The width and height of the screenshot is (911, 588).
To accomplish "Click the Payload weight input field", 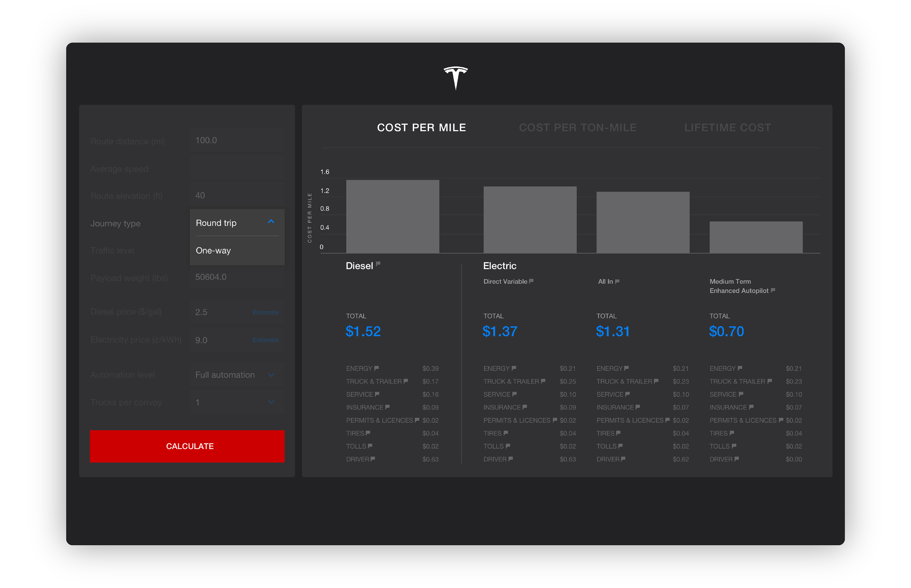I will [237, 277].
